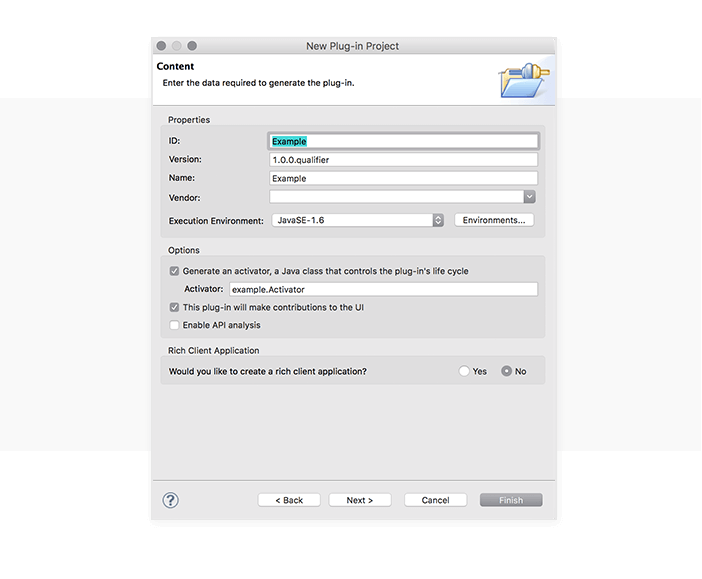The width and height of the screenshot is (702, 579).
Task: Click the 'New Plug-in Project' window title
Action: [352, 46]
